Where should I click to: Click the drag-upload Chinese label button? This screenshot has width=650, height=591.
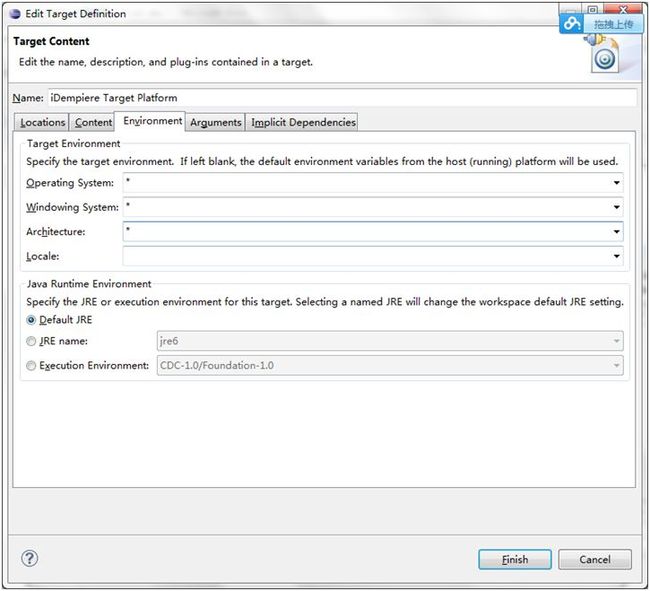[614, 24]
